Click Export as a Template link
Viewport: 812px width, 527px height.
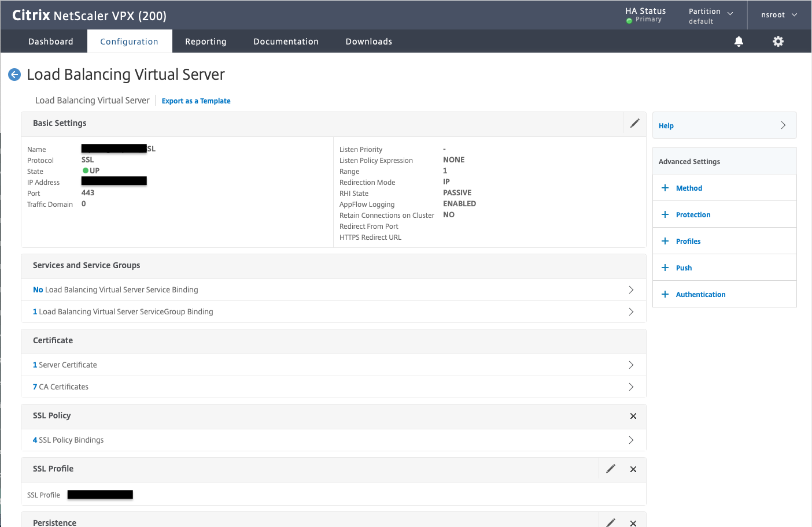[196, 101]
